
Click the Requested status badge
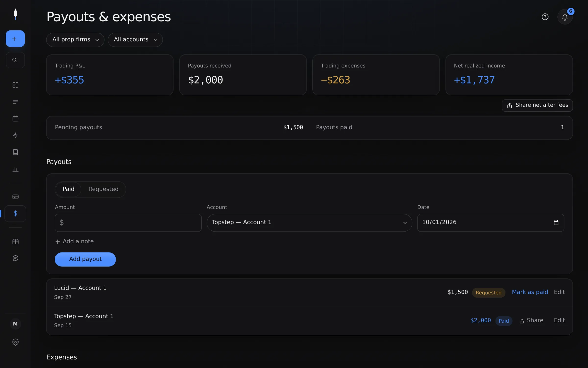(489, 292)
